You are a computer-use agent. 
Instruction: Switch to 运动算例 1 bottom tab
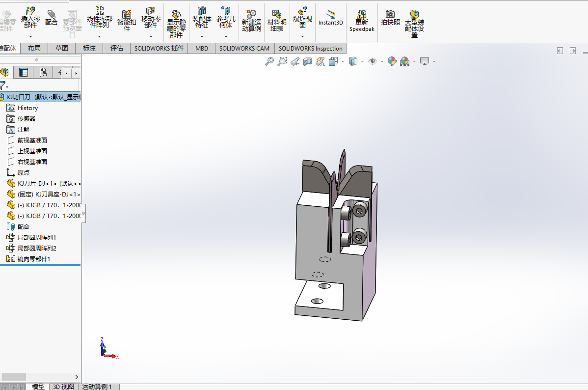[x=97, y=387]
